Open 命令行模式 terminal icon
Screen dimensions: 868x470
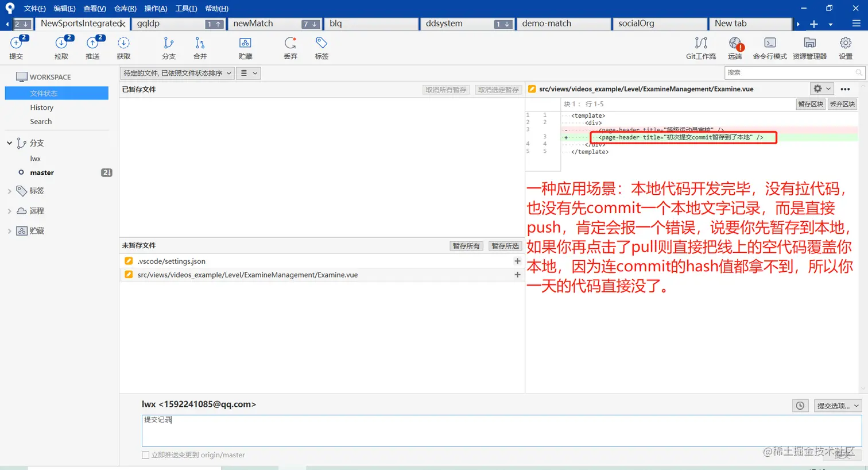[x=769, y=48]
